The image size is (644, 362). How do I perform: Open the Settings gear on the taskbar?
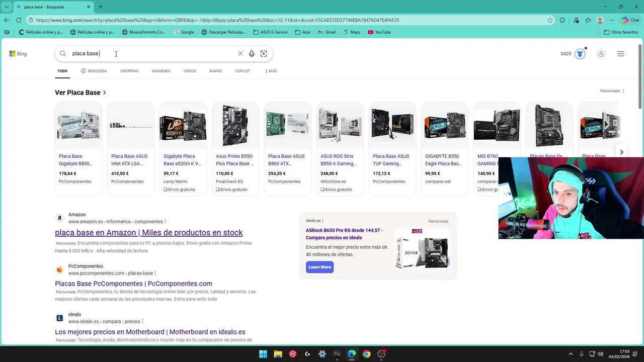click(x=323, y=354)
